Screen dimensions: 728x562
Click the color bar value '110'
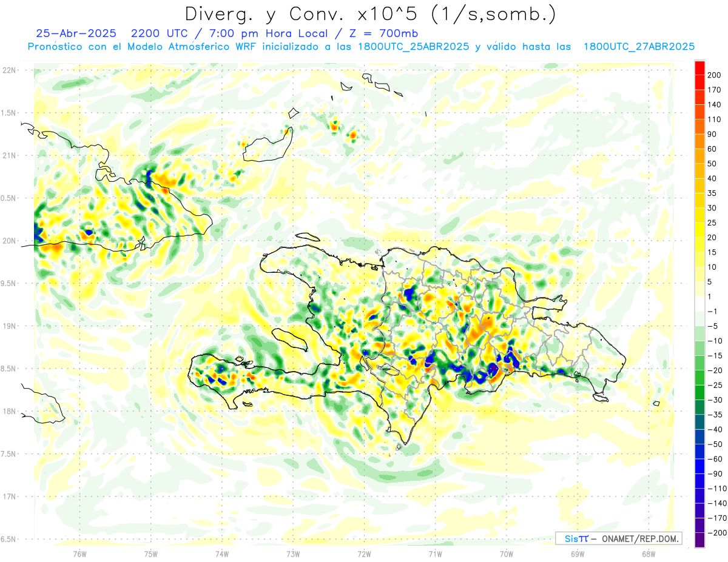[x=715, y=119]
